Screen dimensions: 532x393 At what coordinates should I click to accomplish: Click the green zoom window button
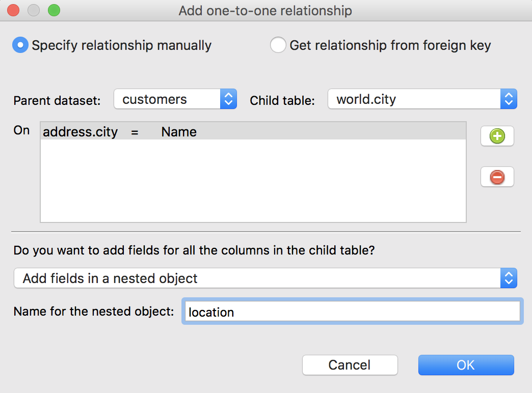click(54, 10)
